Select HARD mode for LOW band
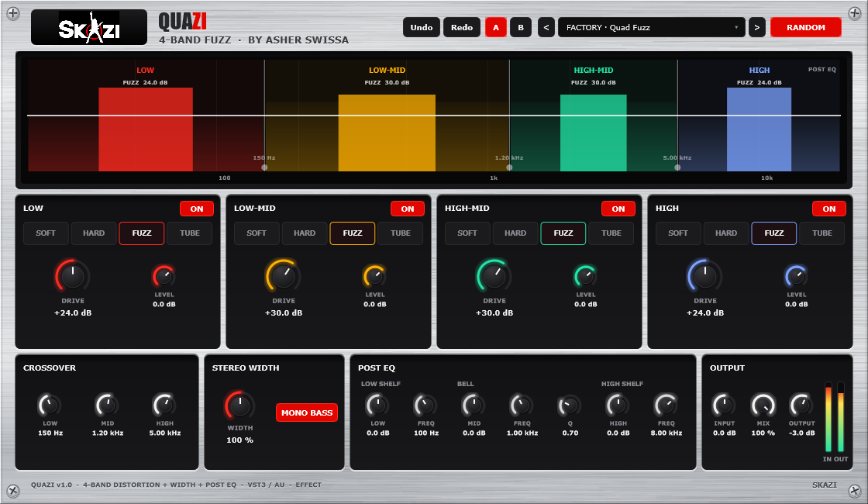Image resolution: width=868 pixels, height=504 pixels. point(94,233)
